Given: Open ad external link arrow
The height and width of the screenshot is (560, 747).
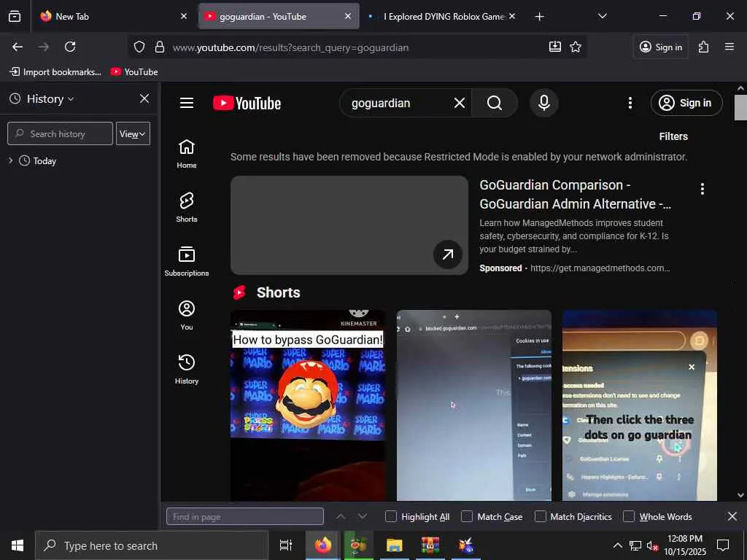Looking at the screenshot, I should point(447,254).
